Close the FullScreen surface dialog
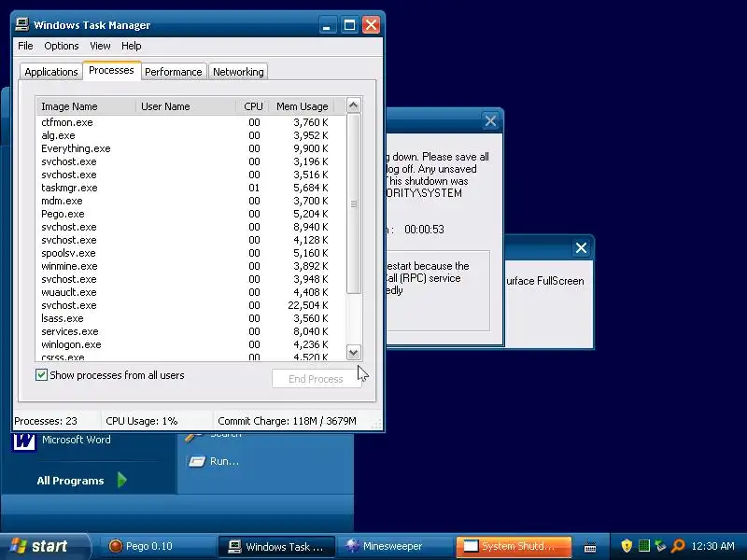The width and height of the screenshot is (747, 560). click(x=581, y=247)
